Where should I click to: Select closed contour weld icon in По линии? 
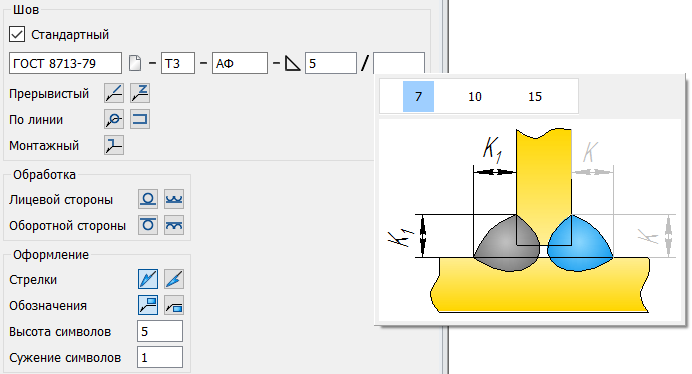click(114, 119)
